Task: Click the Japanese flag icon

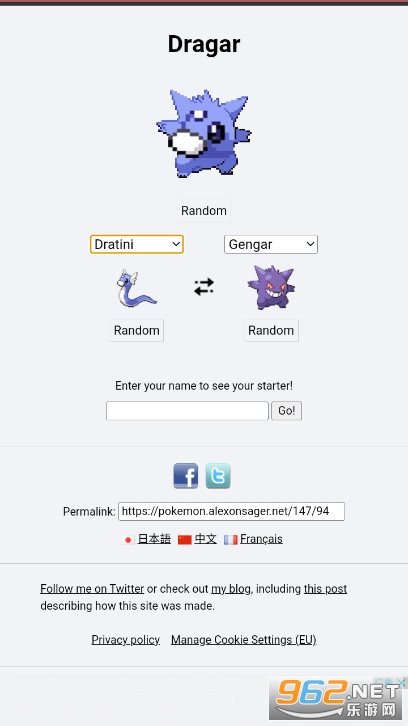Action: click(128, 540)
